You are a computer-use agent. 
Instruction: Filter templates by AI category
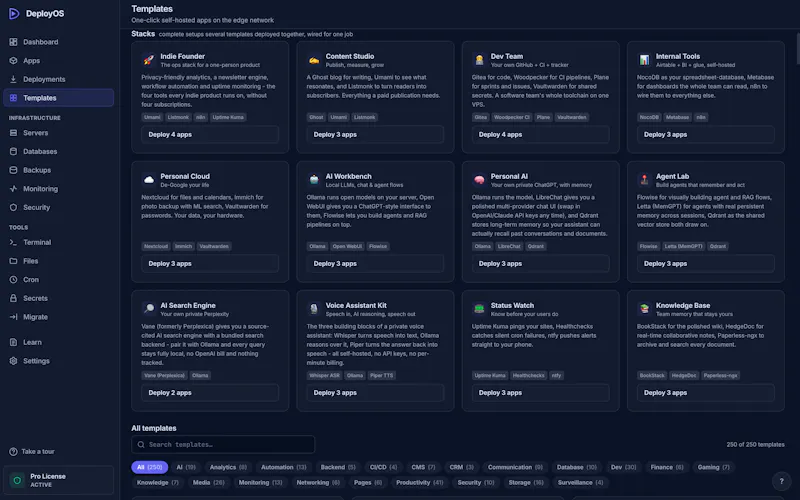coord(186,467)
